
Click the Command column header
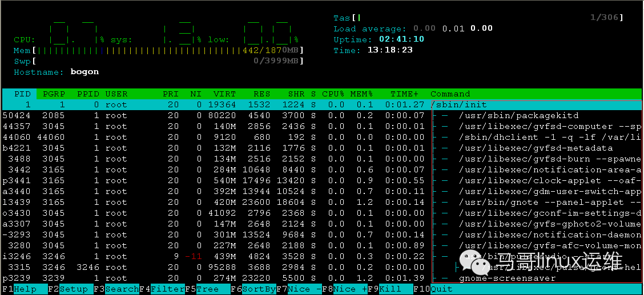click(x=450, y=94)
